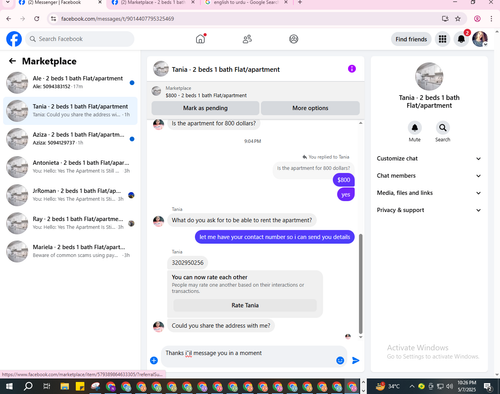Click message 3202950256
The height and width of the screenshot is (394, 500).
(x=188, y=263)
